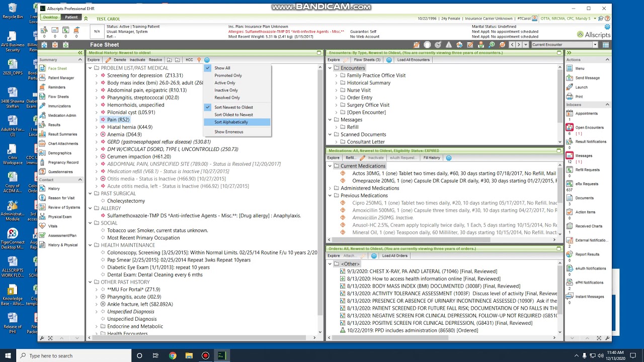
Task: Choose Active Only from the menu
Action: point(224,83)
